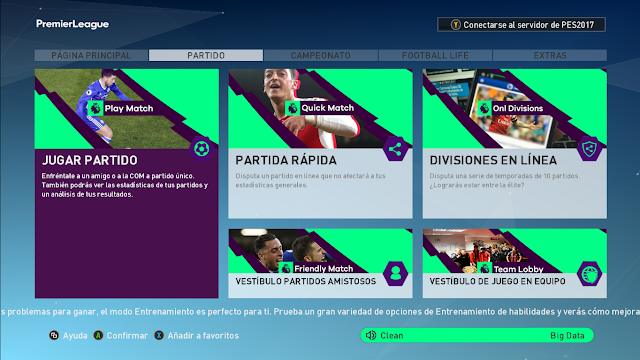Click Añadir a favoritos
Image resolution: width=640 pixels, height=360 pixels.
[203, 336]
